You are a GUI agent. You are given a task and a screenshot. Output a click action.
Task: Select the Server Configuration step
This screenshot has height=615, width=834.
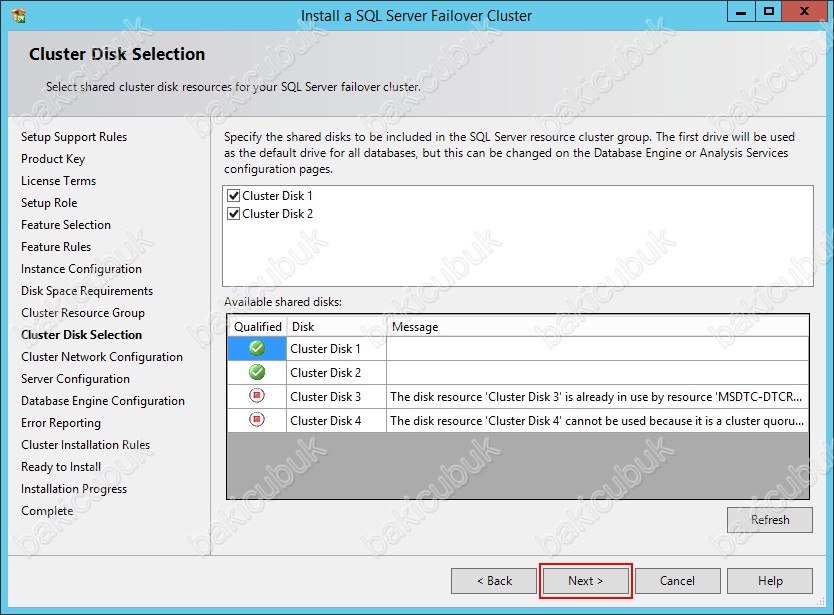click(76, 379)
